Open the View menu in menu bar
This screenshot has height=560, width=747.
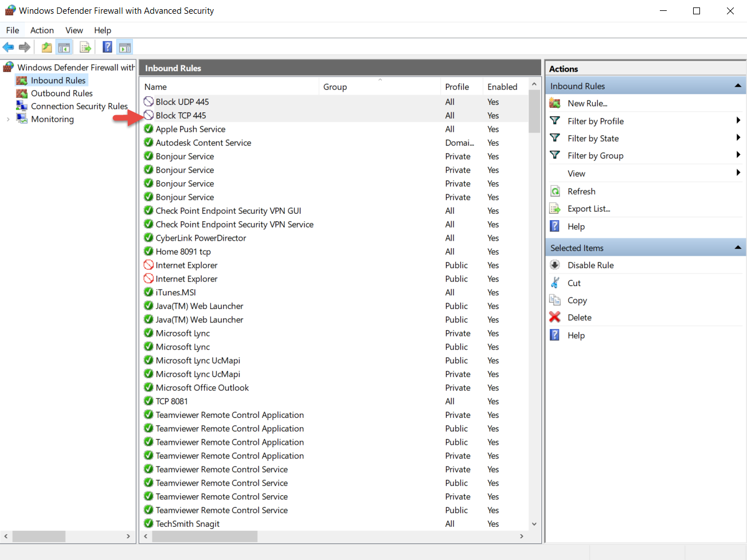(74, 30)
